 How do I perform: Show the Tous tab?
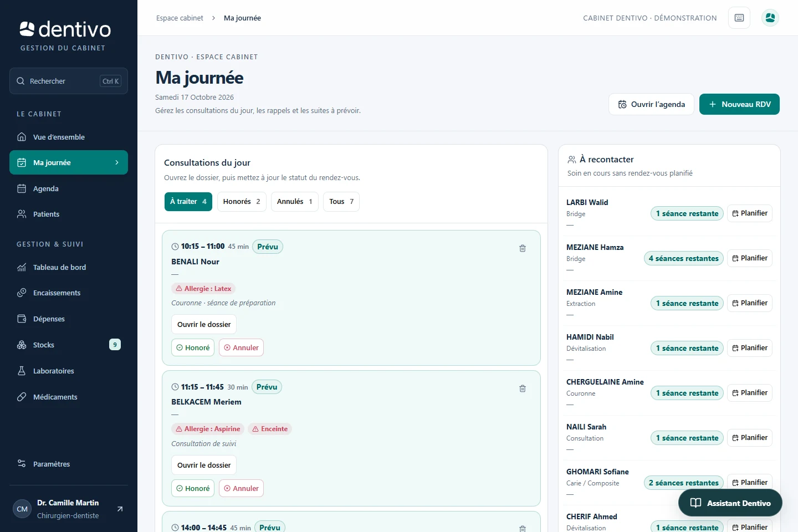click(x=341, y=202)
